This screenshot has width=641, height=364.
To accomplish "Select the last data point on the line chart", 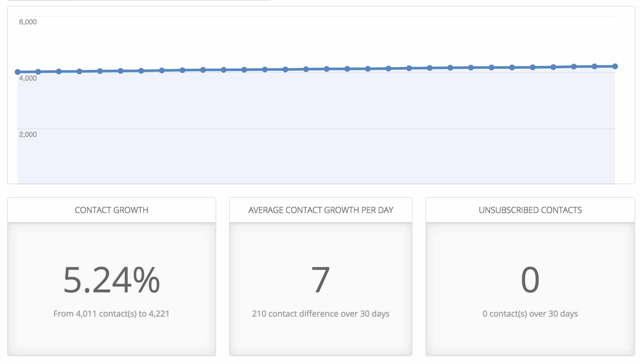I will click(615, 66).
